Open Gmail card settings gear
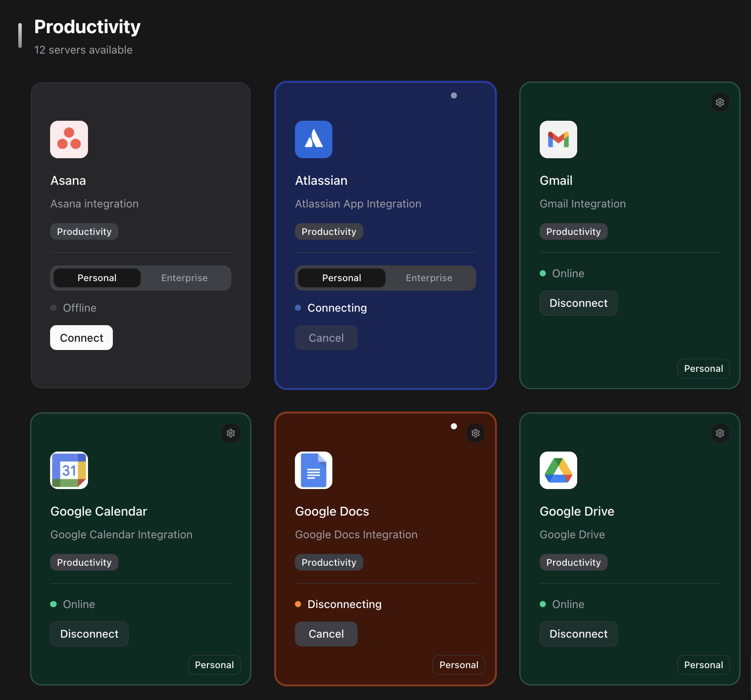This screenshot has width=751, height=700. coord(720,102)
